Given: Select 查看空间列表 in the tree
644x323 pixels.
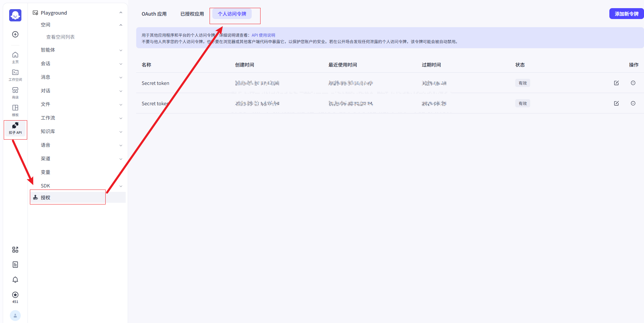Looking at the screenshot, I should [60, 37].
